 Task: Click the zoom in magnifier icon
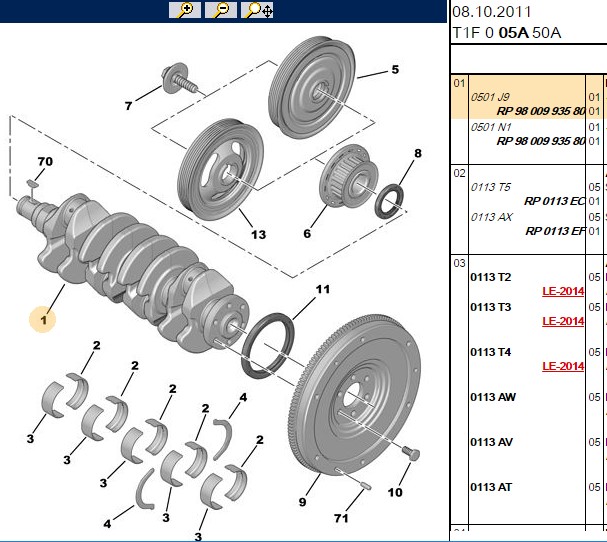[x=185, y=10]
